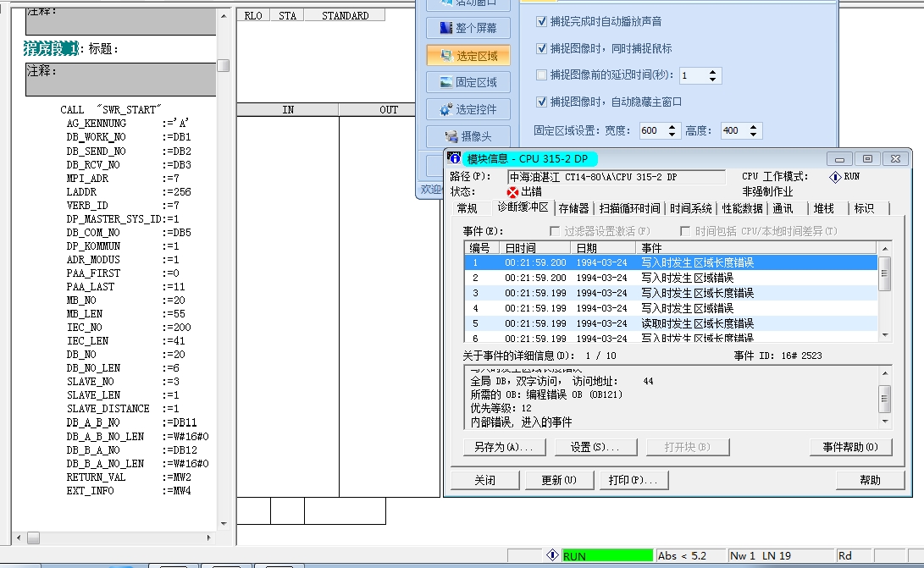Image resolution: width=924 pixels, height=568 pixels.
Task: Choose the 固定区域 capture button
Action: pyautogui.click(x=468, y=82)
